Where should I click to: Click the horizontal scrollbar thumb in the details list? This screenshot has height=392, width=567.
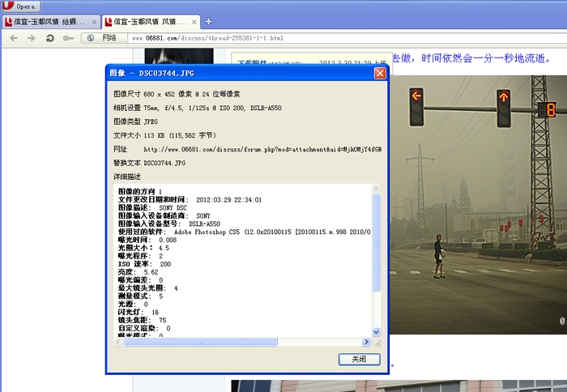pos(201,342)
